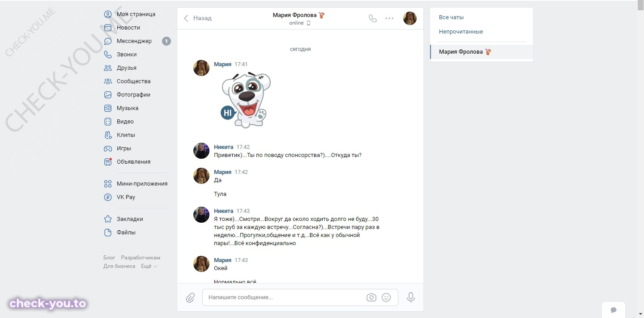Click Мария's avatar beside Окей message

201,264
